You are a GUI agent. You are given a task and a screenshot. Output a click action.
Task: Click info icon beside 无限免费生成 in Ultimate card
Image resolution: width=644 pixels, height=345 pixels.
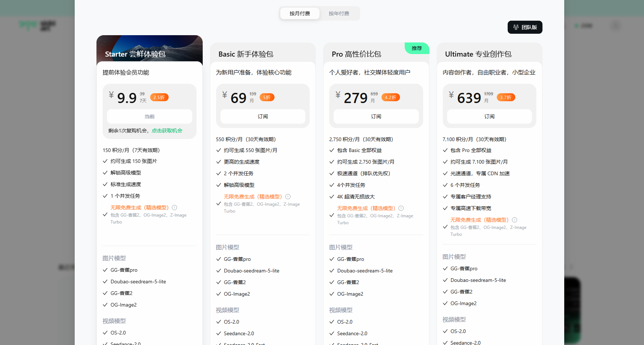515,220
